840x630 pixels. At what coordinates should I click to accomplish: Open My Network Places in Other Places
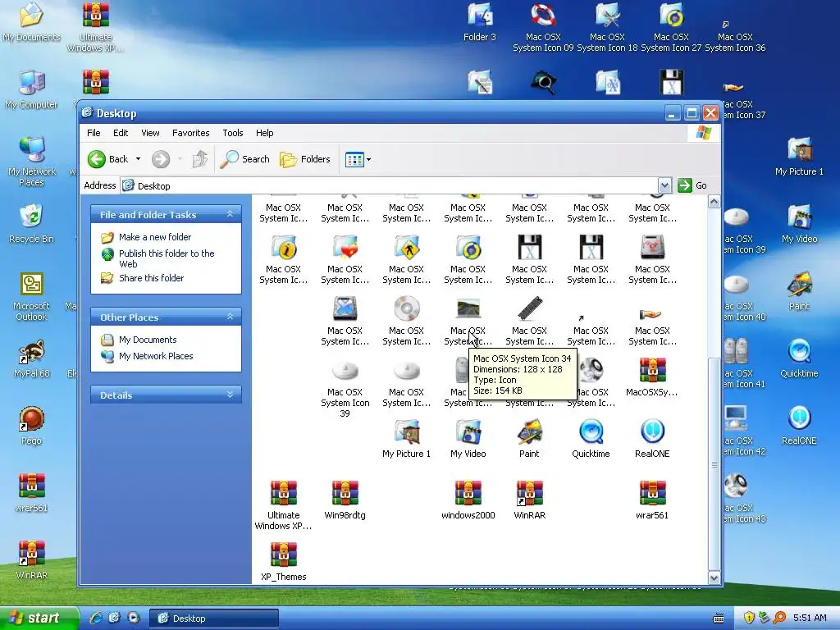[156, 356]
